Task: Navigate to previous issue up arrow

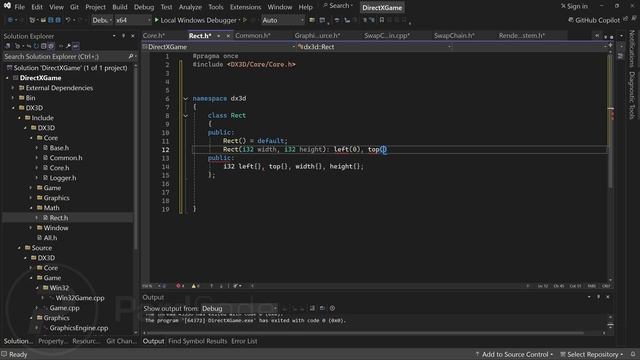Action: 211,286
